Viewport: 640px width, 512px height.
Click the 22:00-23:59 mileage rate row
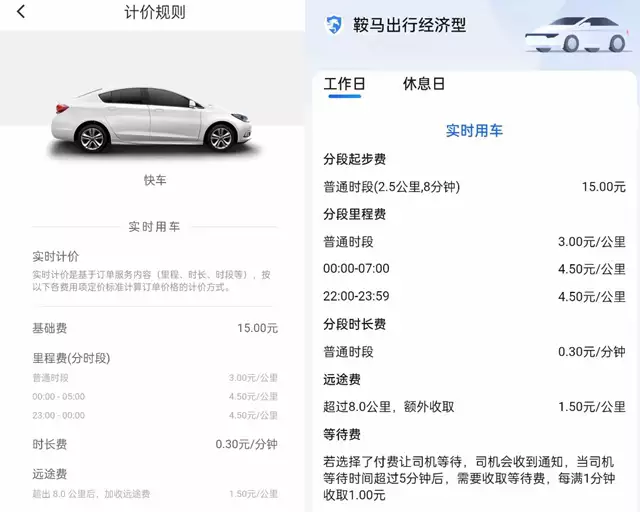[x=474, y=296]
